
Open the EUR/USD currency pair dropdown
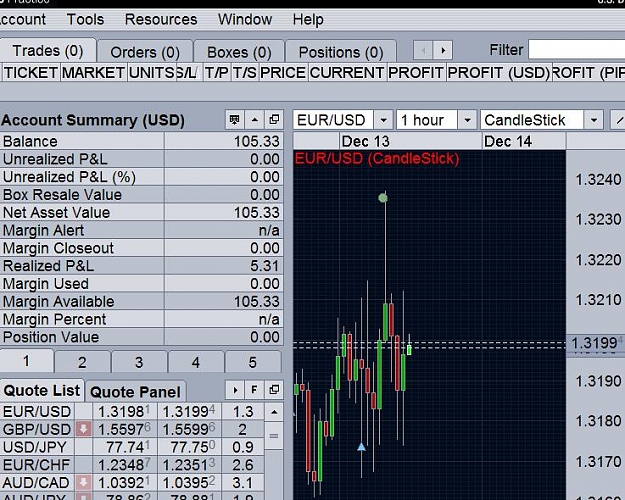[383, 120]
